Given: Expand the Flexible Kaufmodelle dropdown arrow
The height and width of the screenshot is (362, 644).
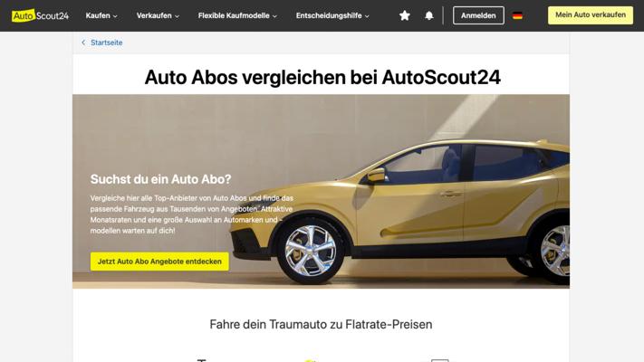Looking at the screenshot, I should (274, 16).
